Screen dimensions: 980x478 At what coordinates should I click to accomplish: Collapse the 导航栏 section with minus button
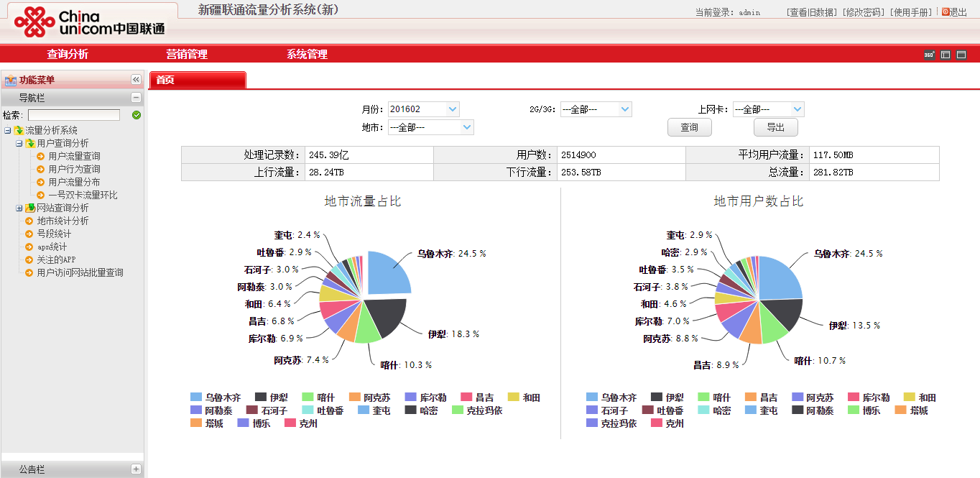pyautogui.click(x=136, y=98)
